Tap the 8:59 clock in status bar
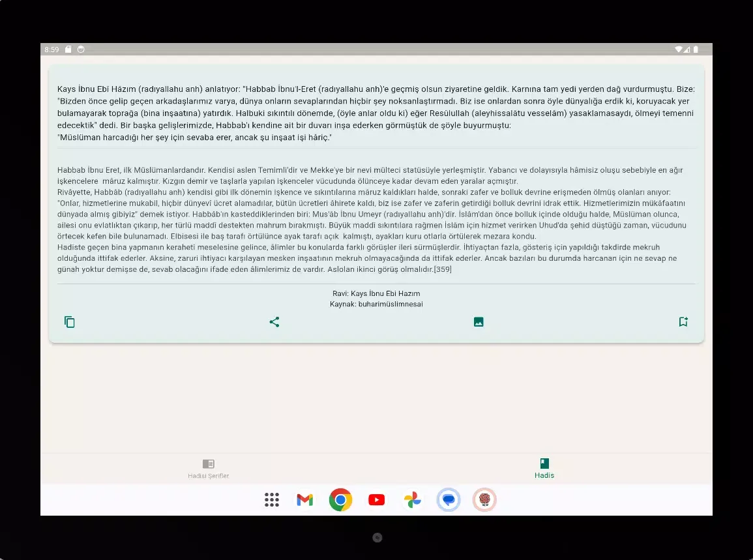This screenshot has width=753, height=560. point(52,50)
